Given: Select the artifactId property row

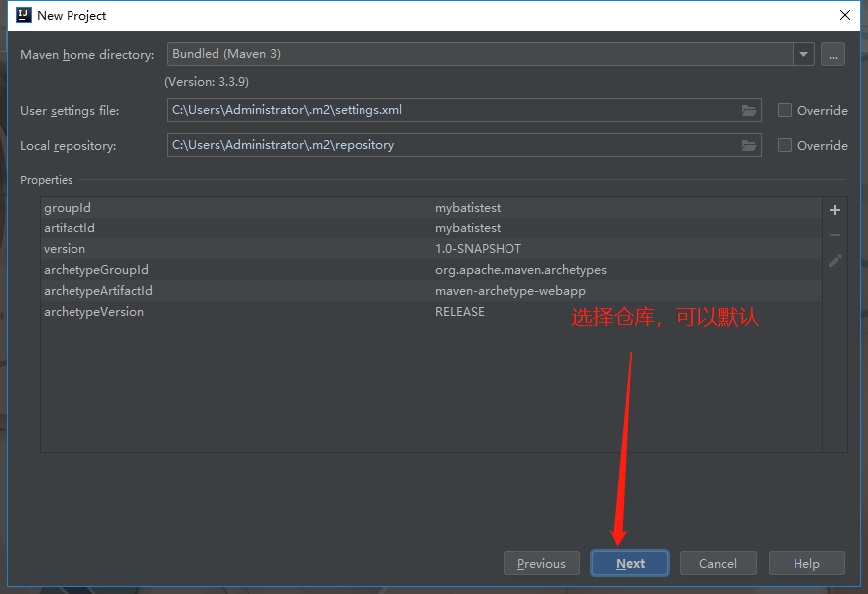Looking at the screenshot, I should tap(431, 228).
